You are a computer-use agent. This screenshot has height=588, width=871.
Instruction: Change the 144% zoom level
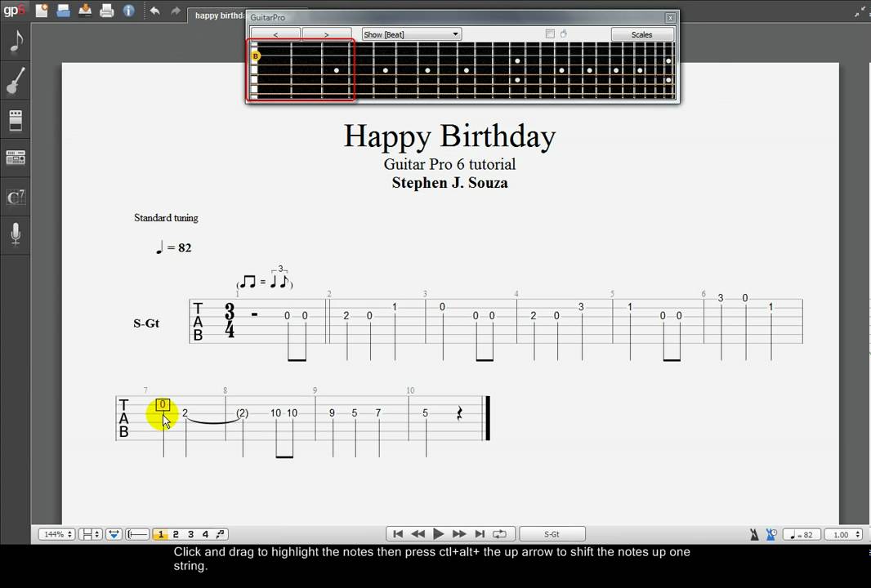[56, 534]
